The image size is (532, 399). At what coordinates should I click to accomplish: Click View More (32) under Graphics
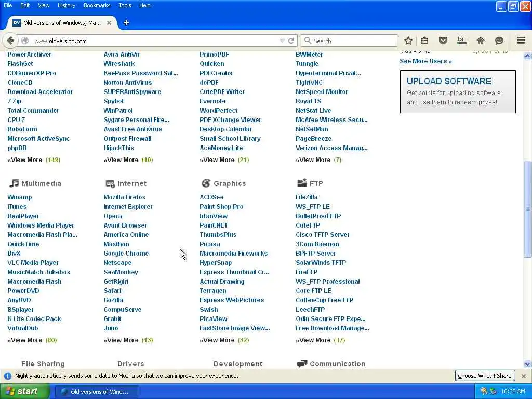pos(224,340)
